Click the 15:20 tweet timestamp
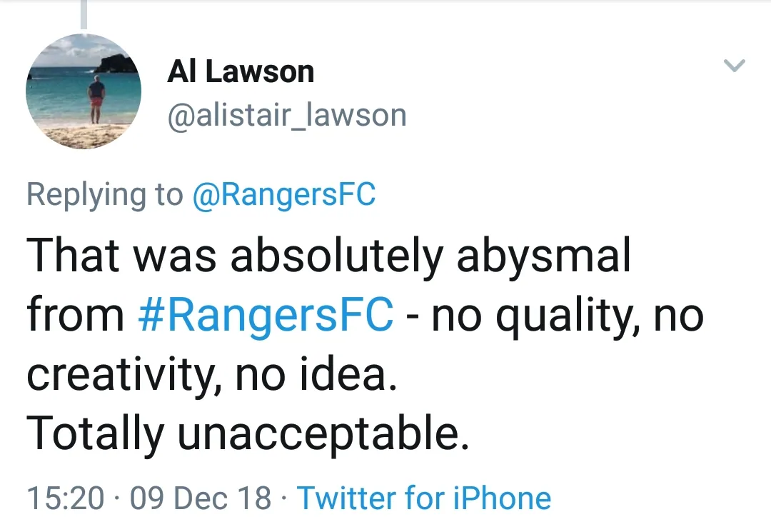Viewport: 771px width, 532px height. tap(64, 498)
